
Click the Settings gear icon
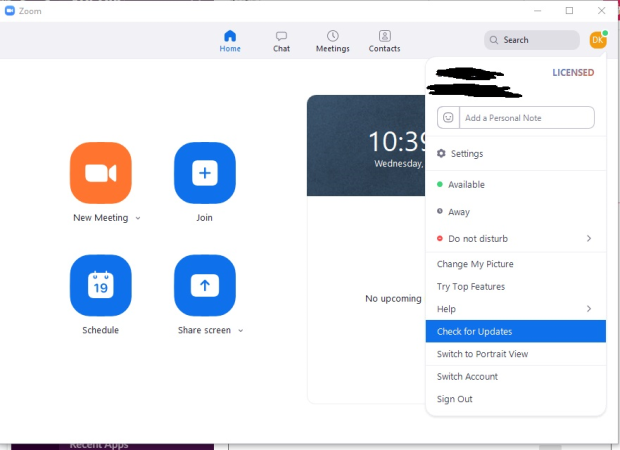click(x=441, y=153)
